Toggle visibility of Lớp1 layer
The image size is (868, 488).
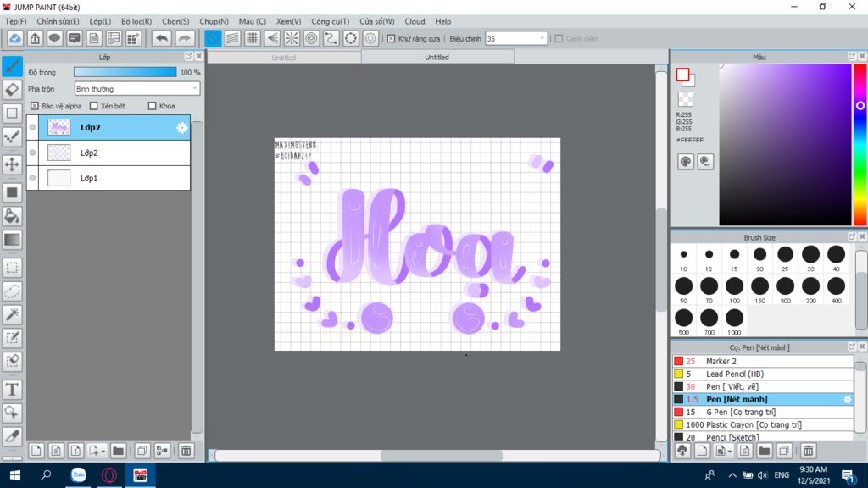pos(33,178)
